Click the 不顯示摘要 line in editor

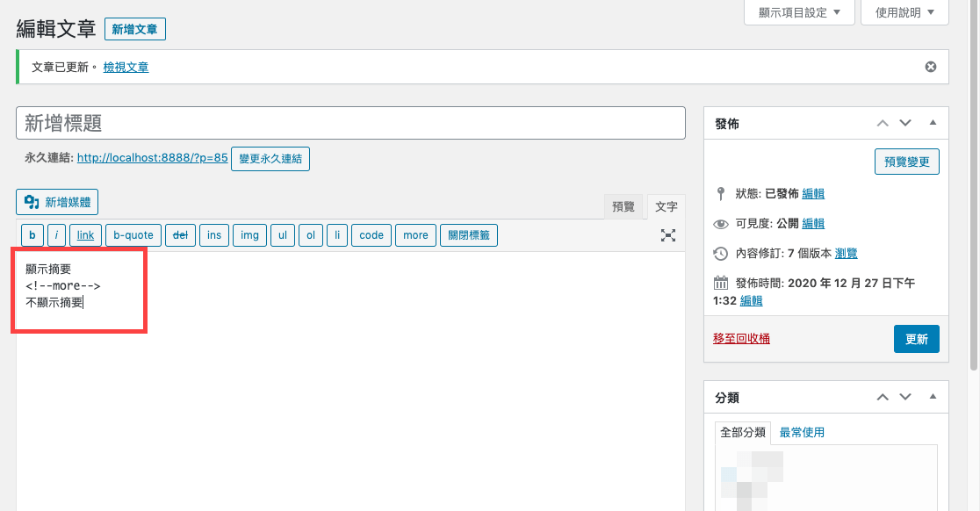(54, 303)
